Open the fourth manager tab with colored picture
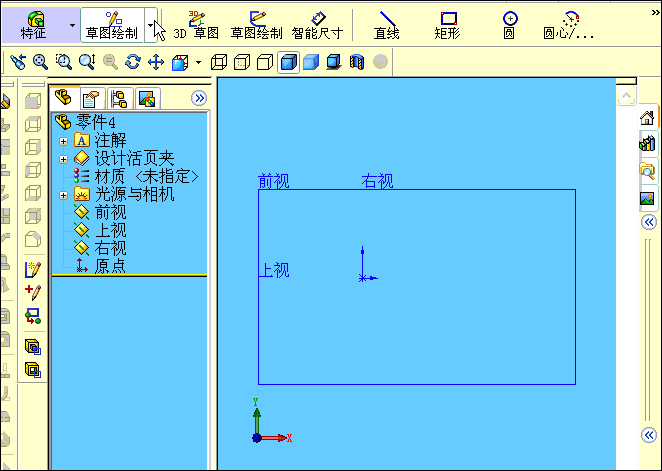 pos(147,99)
